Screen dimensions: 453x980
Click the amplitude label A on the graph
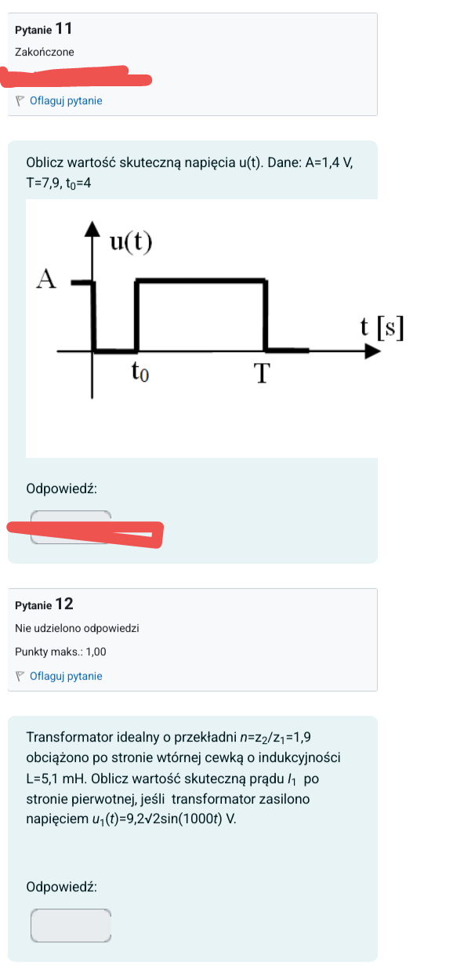[48, 278]
